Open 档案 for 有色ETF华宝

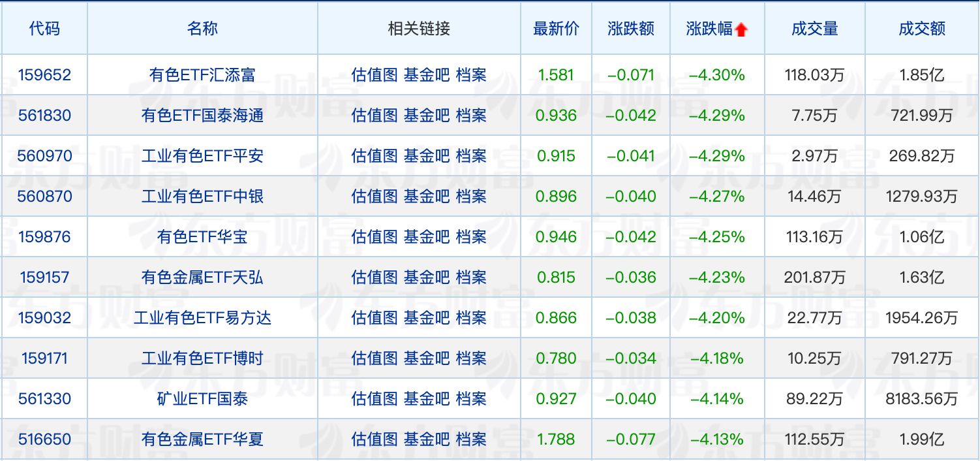[471, 237]
